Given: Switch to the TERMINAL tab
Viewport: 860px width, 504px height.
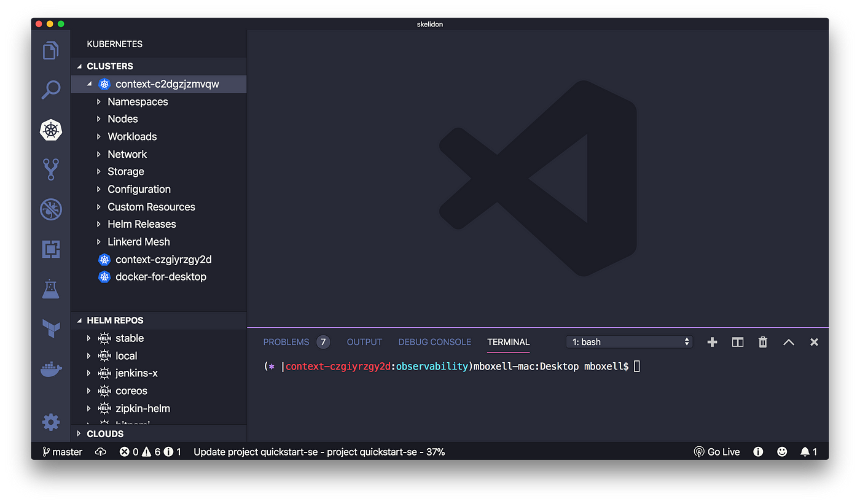Looking at the screenshot, I should (509, 342).
